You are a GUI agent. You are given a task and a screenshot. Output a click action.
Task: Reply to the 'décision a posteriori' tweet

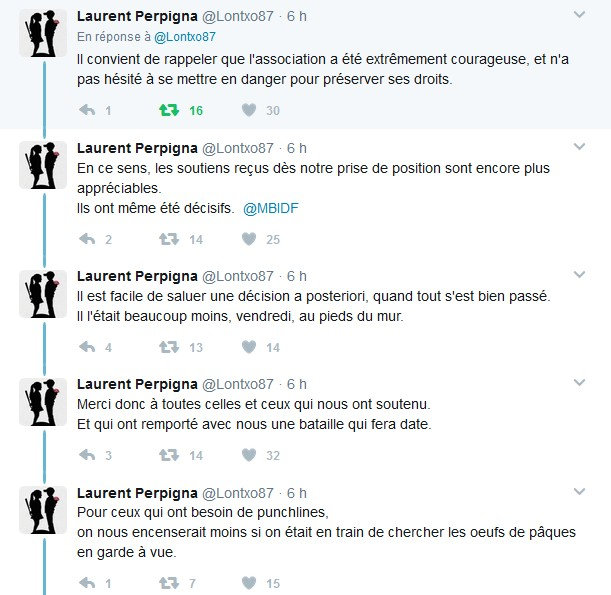click(87, 347)
